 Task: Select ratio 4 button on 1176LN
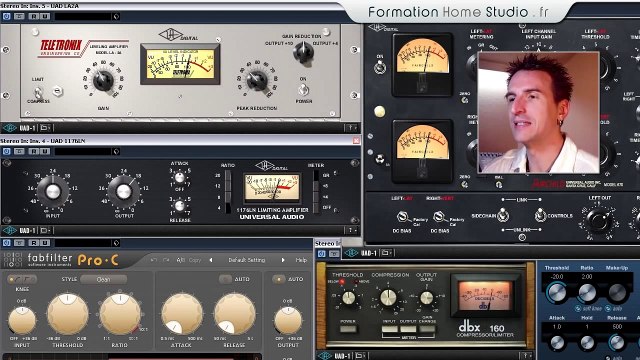coord(227,207)
